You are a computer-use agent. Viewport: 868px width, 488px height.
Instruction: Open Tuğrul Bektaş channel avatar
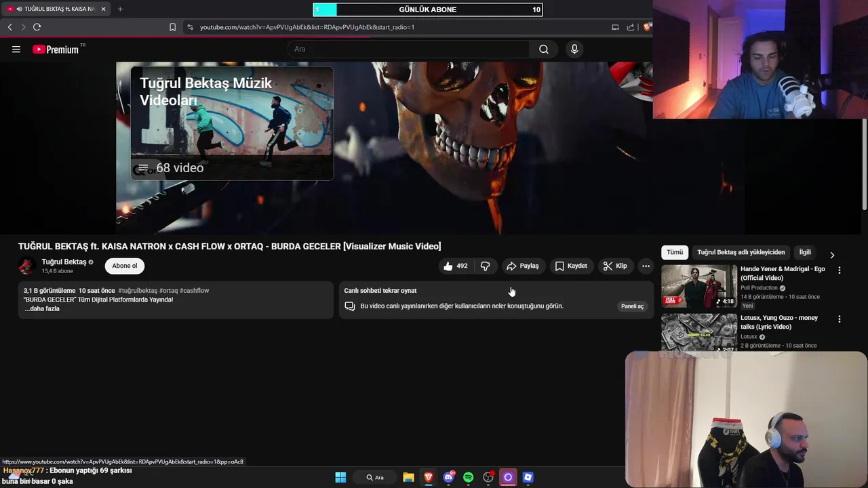coord(27,266)
